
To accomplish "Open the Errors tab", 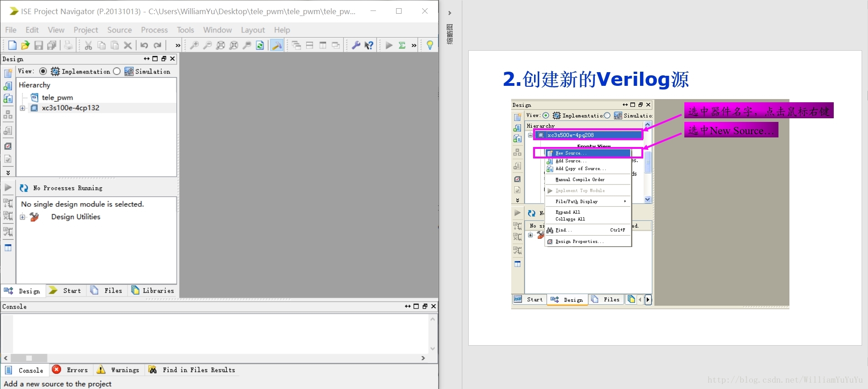I will [70, 370].
